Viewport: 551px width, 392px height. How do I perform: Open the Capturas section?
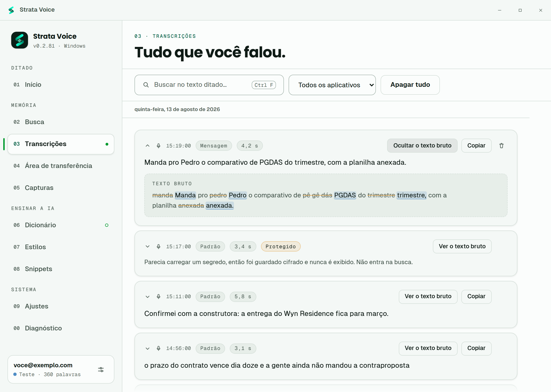61,188
